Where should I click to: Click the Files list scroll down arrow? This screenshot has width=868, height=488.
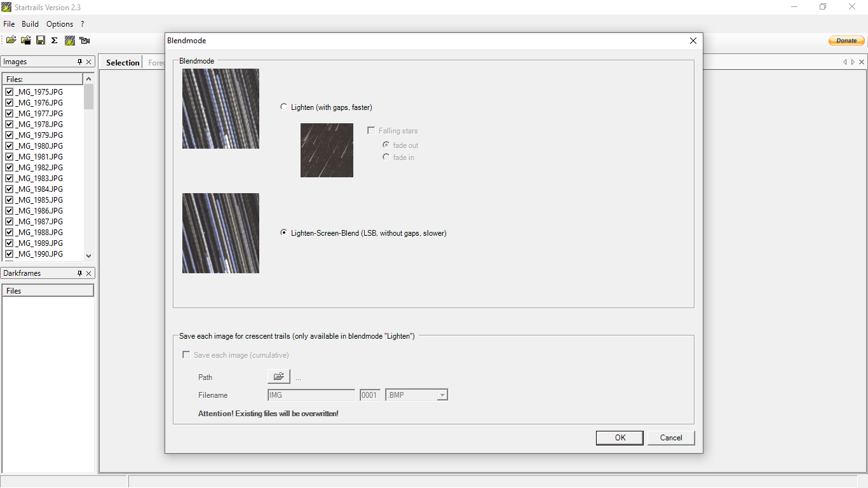point(88,255)
